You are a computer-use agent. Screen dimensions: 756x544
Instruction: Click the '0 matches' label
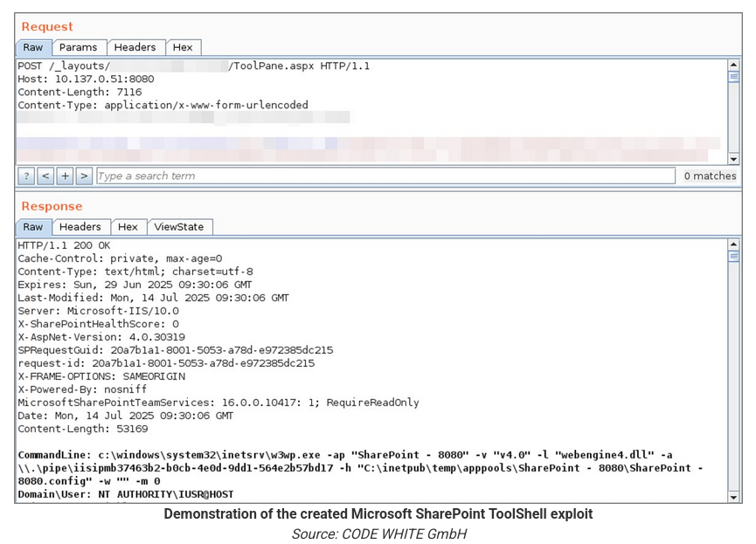[710, 176]
